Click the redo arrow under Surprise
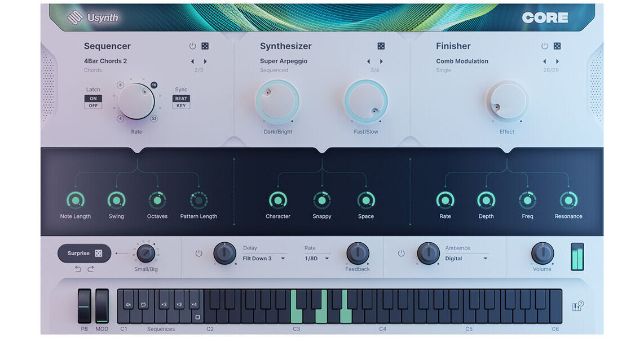The height and width of the screenshot is (338, 644). pyautogui.click(x=90, y=269)
